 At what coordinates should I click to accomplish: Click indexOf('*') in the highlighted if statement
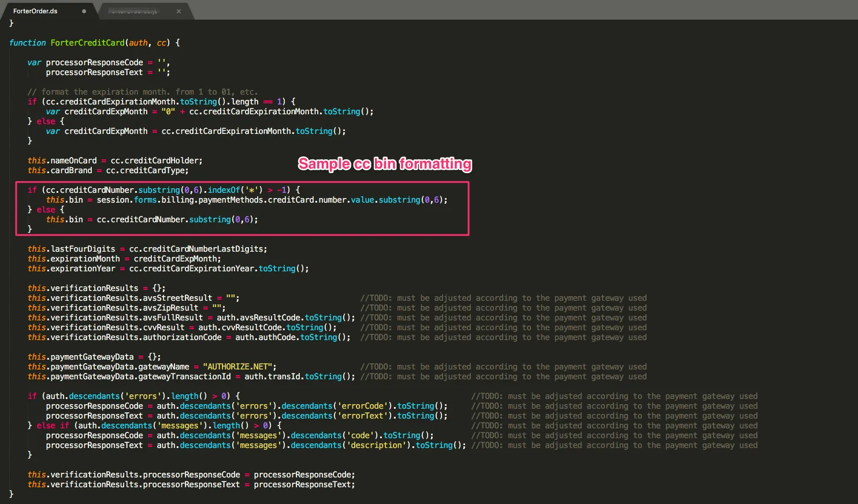pos(235,190)
